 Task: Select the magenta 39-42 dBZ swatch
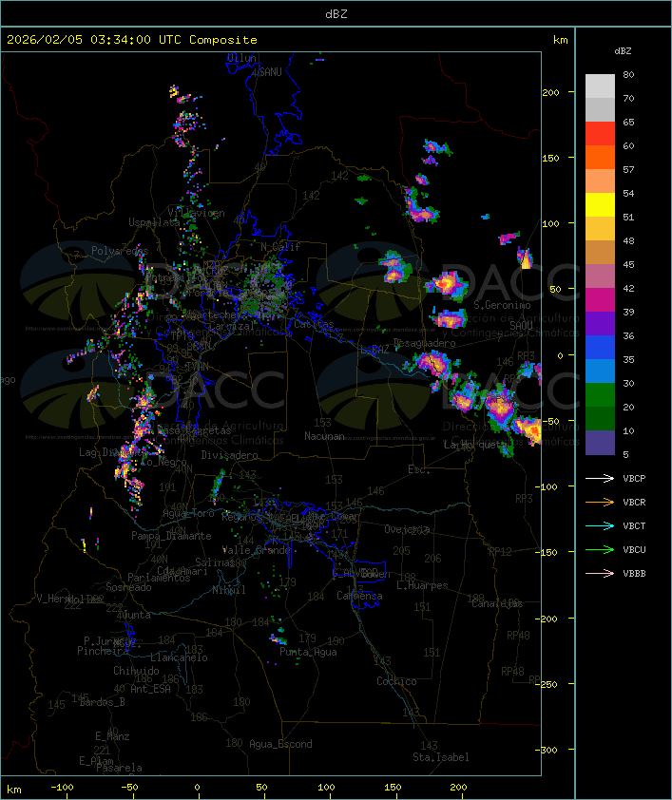(600, 299)
